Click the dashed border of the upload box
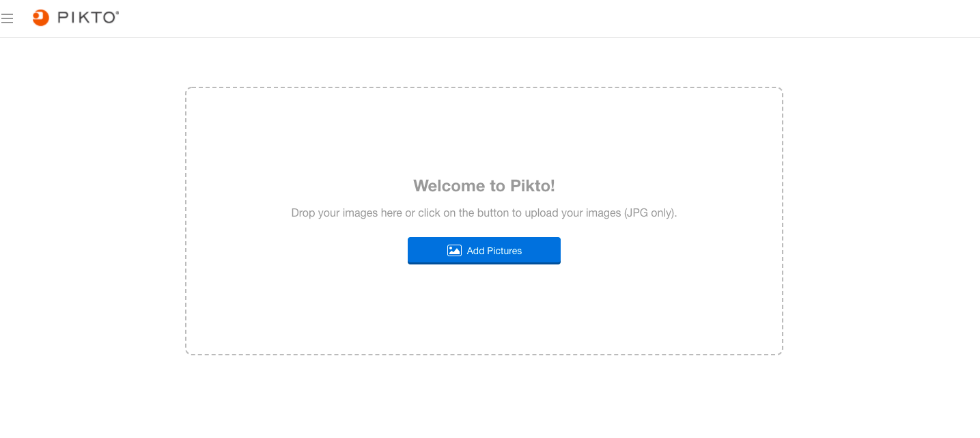980x438 pixels. click(484, 87)
